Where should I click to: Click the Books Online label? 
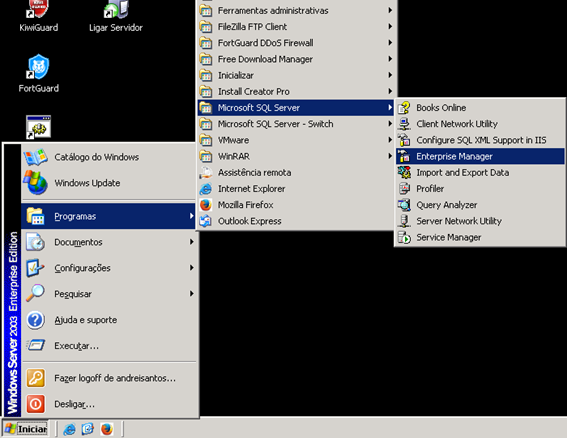pyautogui.click(x=441, y=108)
